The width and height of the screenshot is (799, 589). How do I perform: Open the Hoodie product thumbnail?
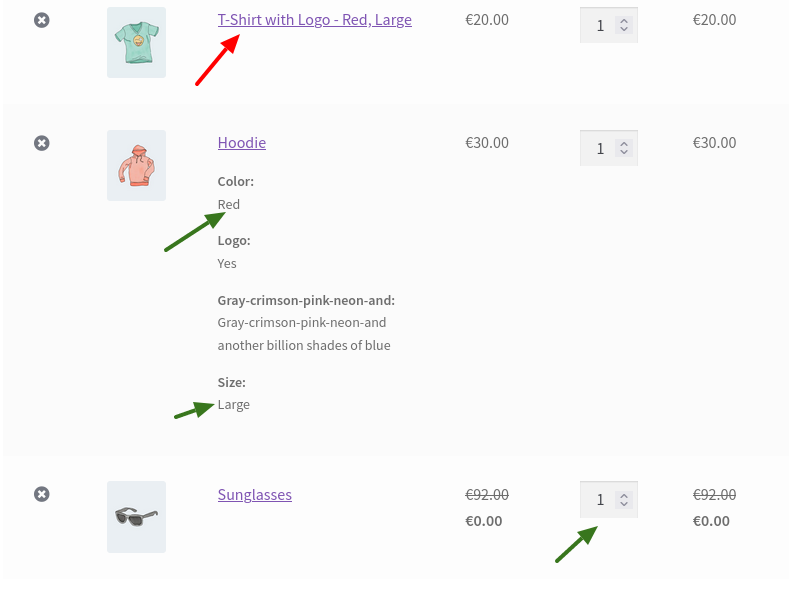pyautogui.click(x=137, y=166)
